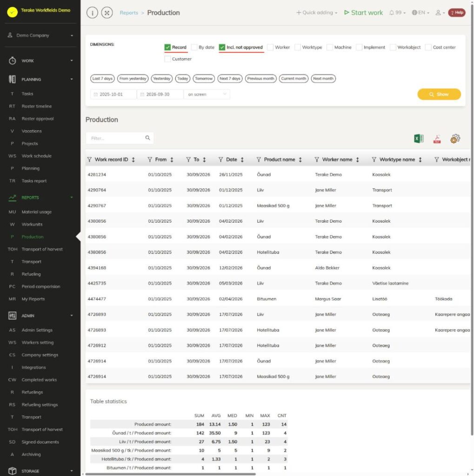Open the on screen output dropdown
This screenshot has width=474, height=476.
(x=207, y=94)
